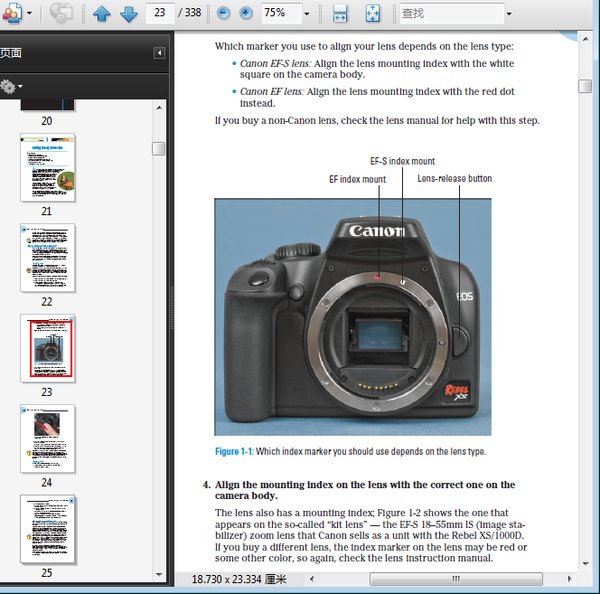
Task: Open page 21 thumbnail
Action: coord(47,168)
